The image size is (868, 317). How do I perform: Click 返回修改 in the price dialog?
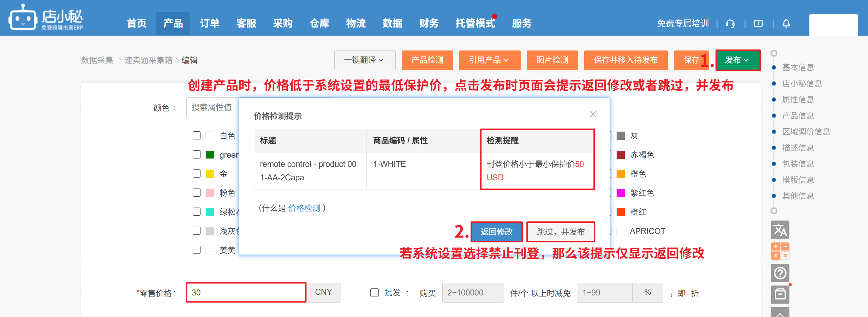[x=497, y=232]
